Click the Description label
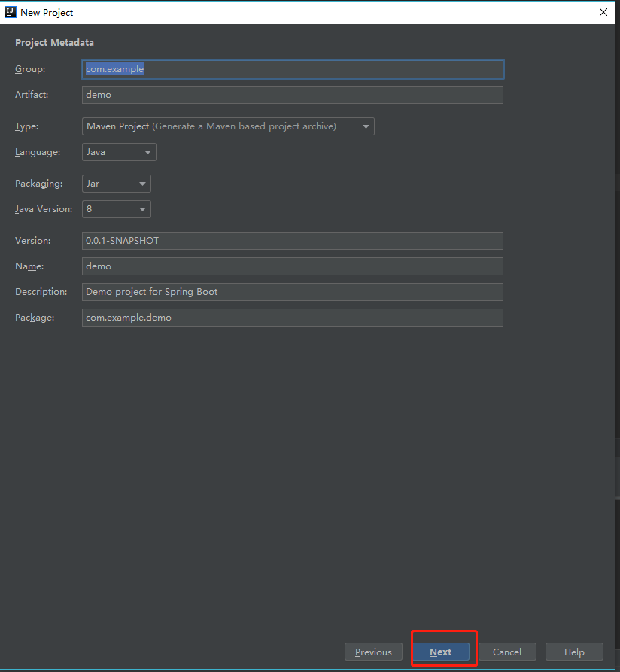Image resolution: width=620 pixels, height=672 pixels. (41, 292)
